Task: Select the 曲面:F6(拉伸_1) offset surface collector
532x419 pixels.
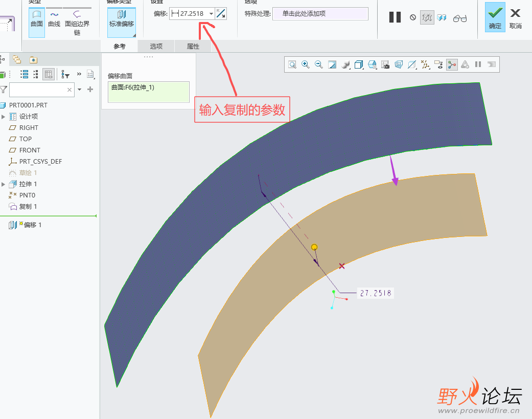Action: pyautogui.click(x=149, y=92)
